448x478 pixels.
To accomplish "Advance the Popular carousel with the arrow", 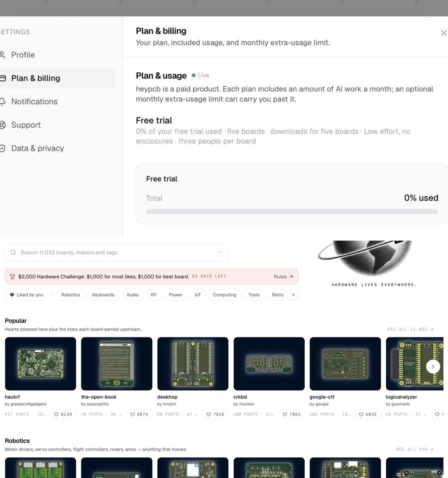I will [433, 366].
